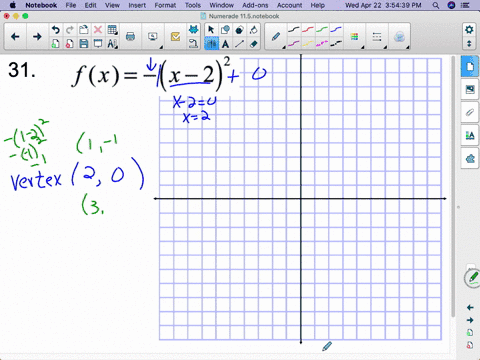Viewport: 480px width, 360px height.
Task: Select the Line tool
Action: tap(240, 44)
